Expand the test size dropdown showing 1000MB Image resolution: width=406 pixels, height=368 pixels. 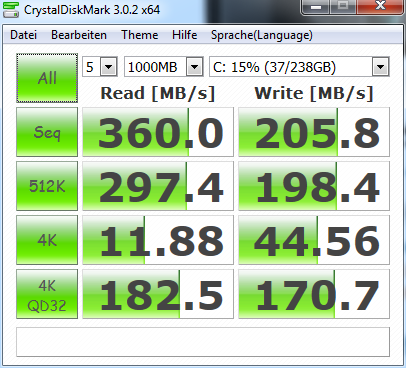195,67
